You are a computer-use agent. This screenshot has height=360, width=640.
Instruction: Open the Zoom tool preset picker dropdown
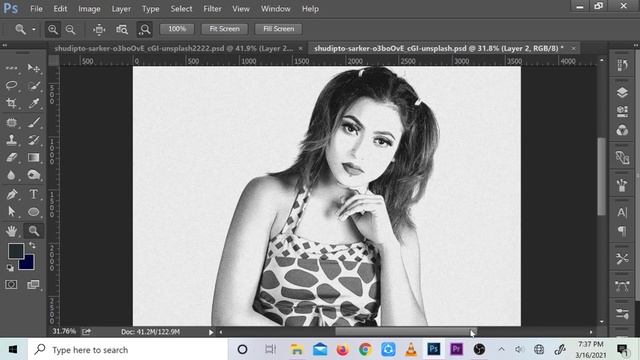tap(34, 29)
